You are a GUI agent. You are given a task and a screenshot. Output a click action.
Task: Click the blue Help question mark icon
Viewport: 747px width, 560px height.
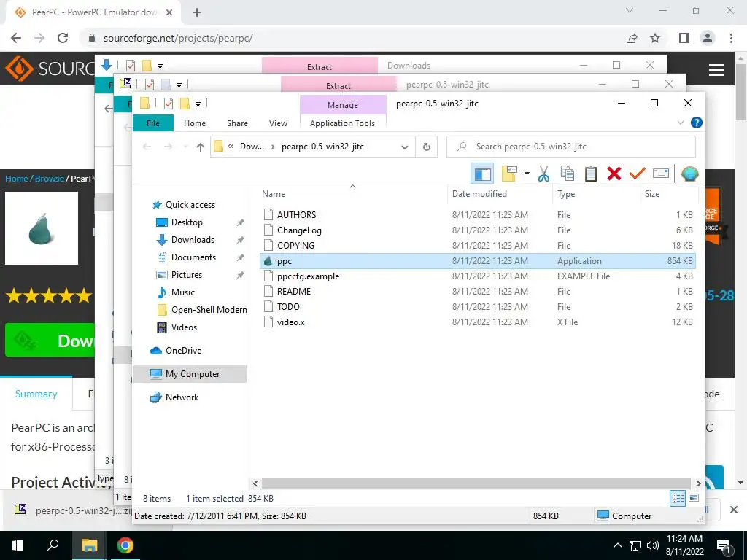coord(696,122)
